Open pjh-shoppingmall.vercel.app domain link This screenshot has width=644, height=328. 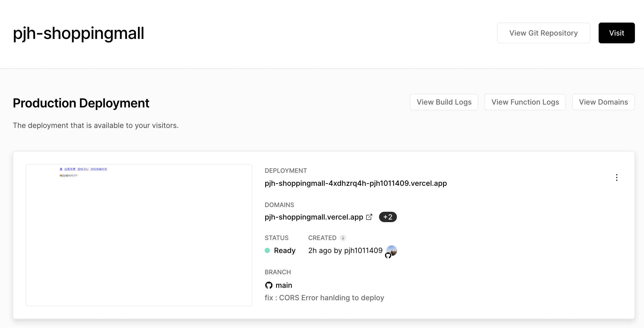(314, 217)
